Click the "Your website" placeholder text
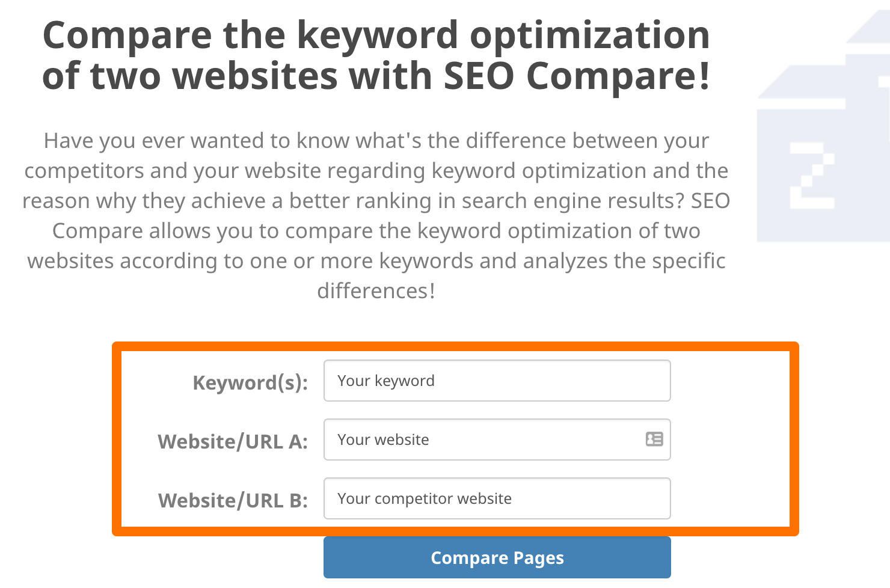Screen dimensions: 890x588 383,439
